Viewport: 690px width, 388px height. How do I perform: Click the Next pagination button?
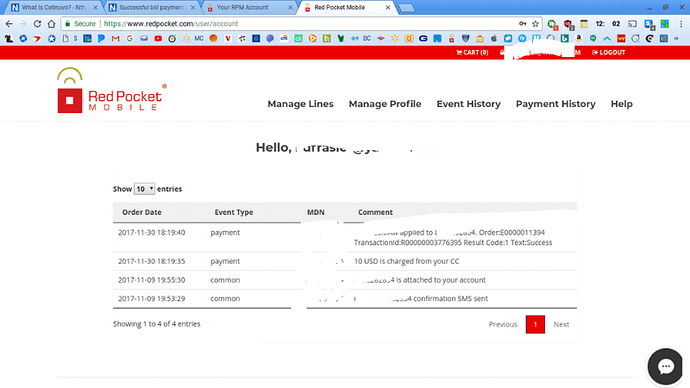561,324
